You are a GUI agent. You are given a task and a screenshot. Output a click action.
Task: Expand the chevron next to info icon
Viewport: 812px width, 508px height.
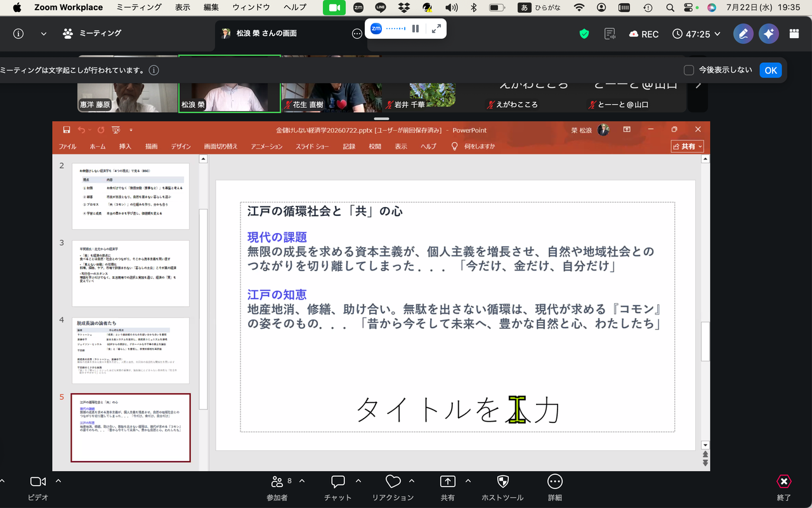point(44,34)
